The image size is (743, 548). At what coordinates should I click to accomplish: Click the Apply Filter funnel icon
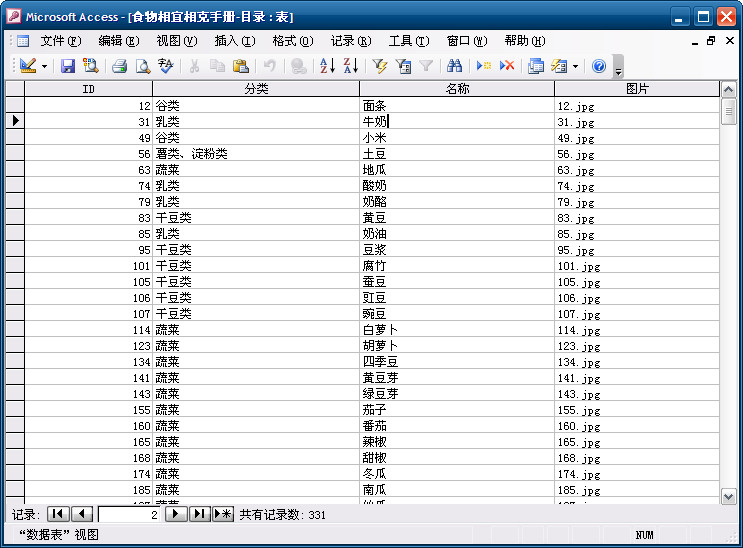pos(426,66)
